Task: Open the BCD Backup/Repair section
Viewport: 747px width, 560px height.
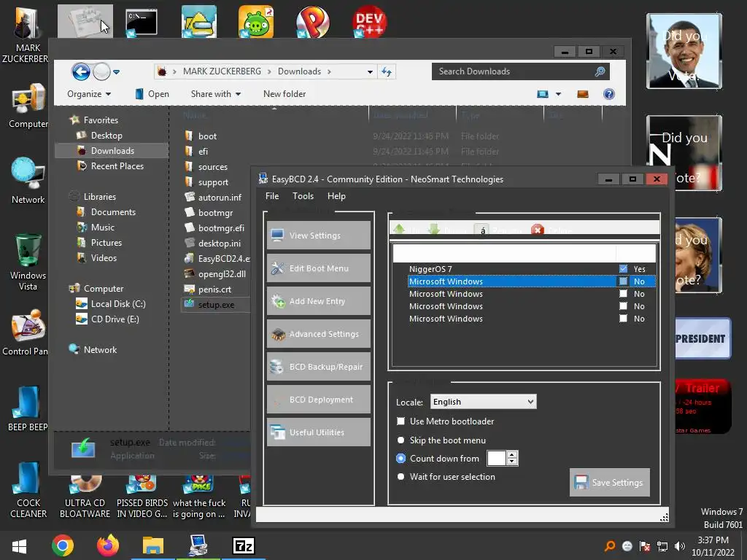Action: pyautogui.click(x=318, y=367)
